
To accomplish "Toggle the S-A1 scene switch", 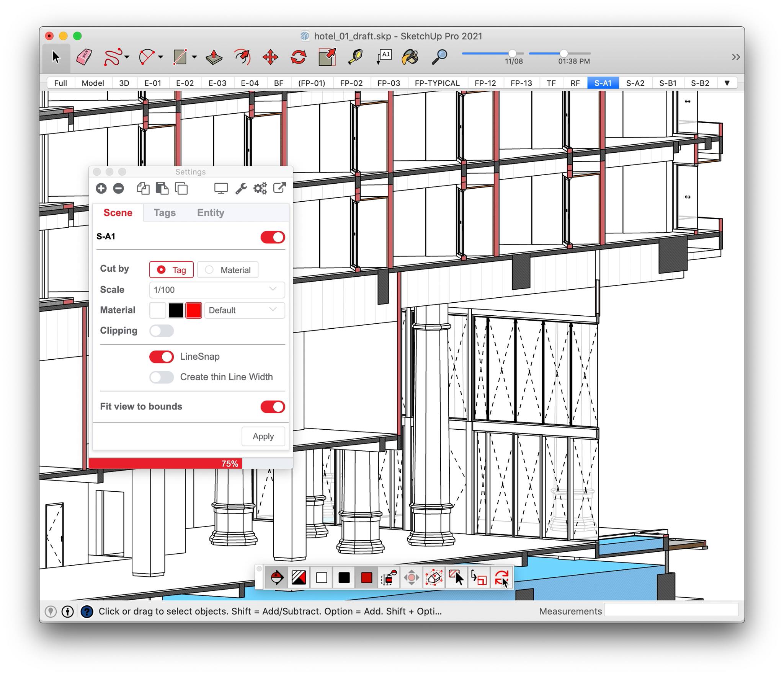I will [x=273, y=237].
